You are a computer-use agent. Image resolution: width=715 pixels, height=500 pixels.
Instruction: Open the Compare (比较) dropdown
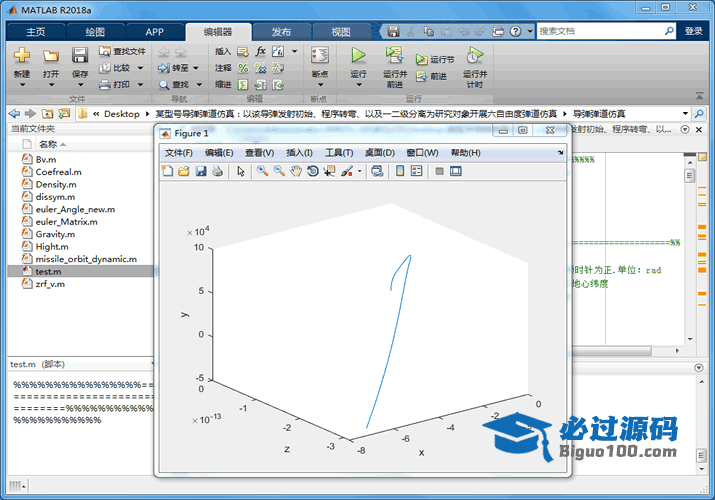140,68
